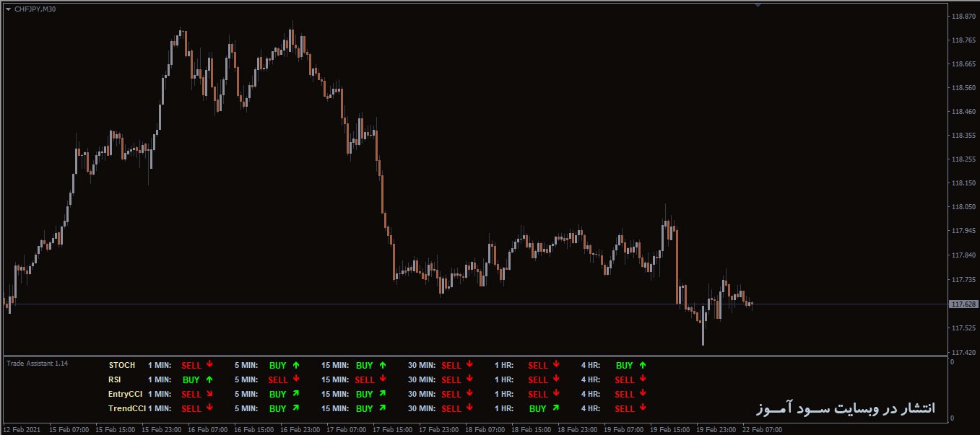The image size is (980, 435).
Task: Click the STOCH 4 HR green up arrow
Action: pyautogui.click(x=643, y=365)
